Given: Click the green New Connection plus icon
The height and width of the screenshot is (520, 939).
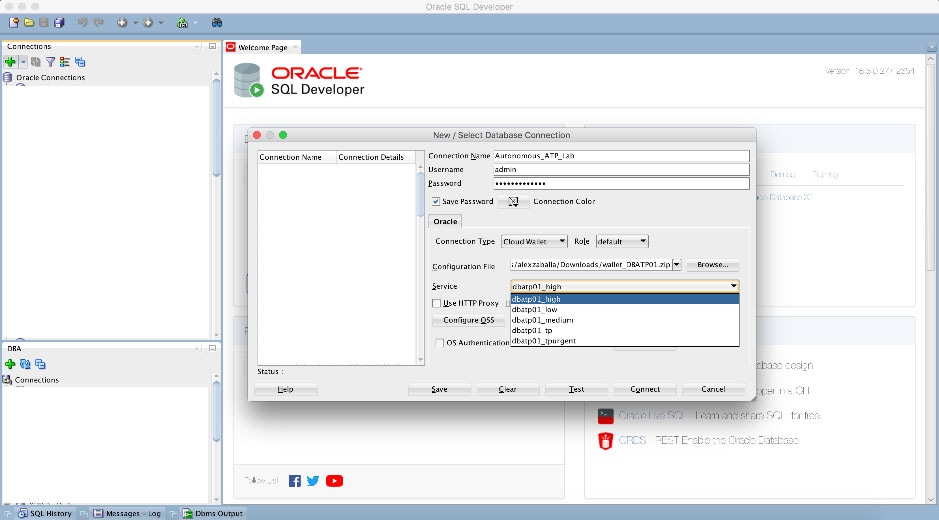Looking at the screenshot, I should point(10,62).
